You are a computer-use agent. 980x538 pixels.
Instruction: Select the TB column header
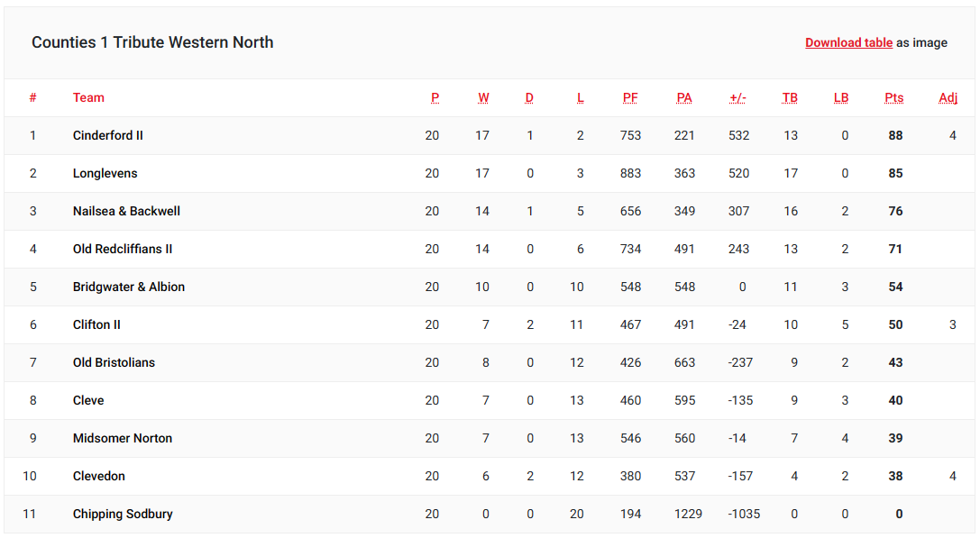pyautogui.click(x=790, y=97)
